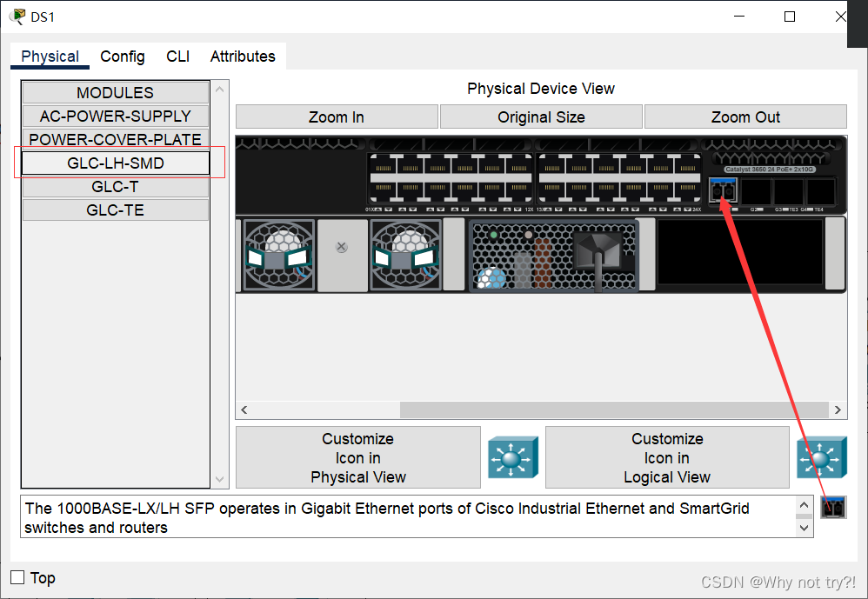Click the second fan module on the chassis

click(x=406, y=255)
